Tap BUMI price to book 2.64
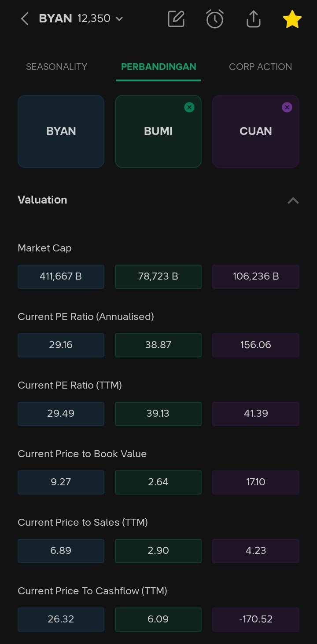 pos(158,482)
